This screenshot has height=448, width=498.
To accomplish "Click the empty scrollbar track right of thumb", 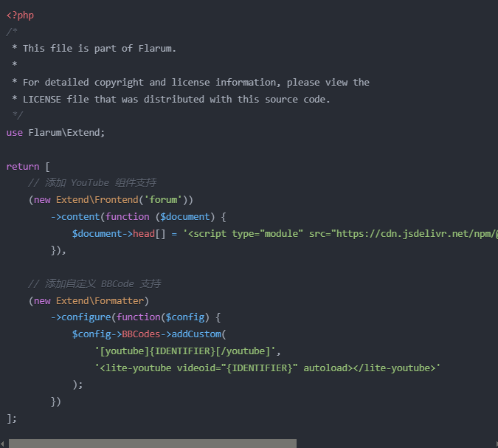I will pyautogui.click(x=397, y=443).
